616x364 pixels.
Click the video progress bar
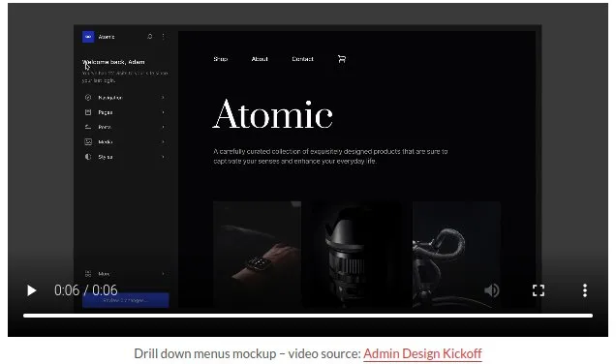[308, 316]
